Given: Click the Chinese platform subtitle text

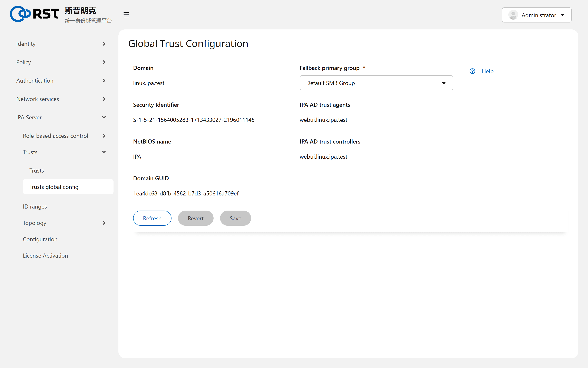Looking at the screenshot, I should pos(88,21).
